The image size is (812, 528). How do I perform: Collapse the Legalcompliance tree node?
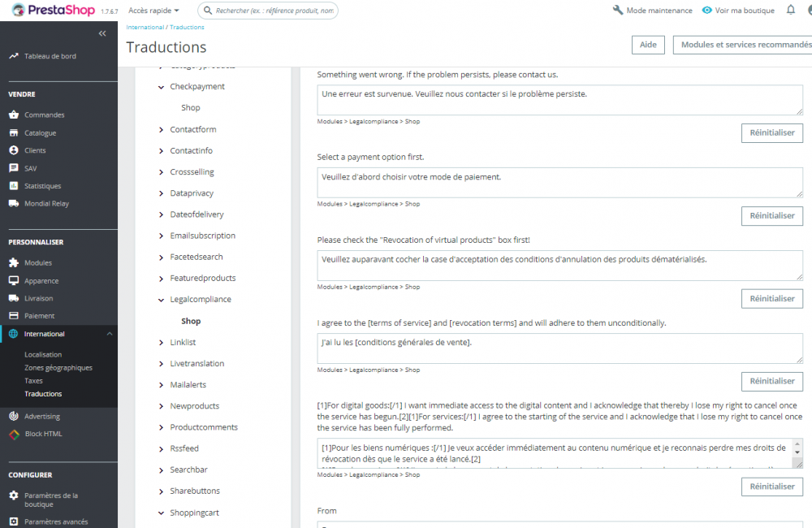click(161, 300)
